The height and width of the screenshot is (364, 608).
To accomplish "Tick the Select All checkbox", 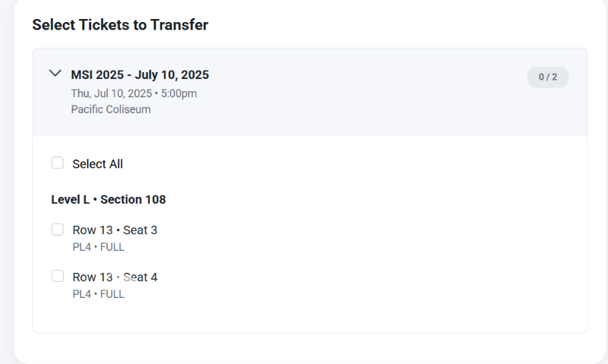I will (x=58, y=163).
